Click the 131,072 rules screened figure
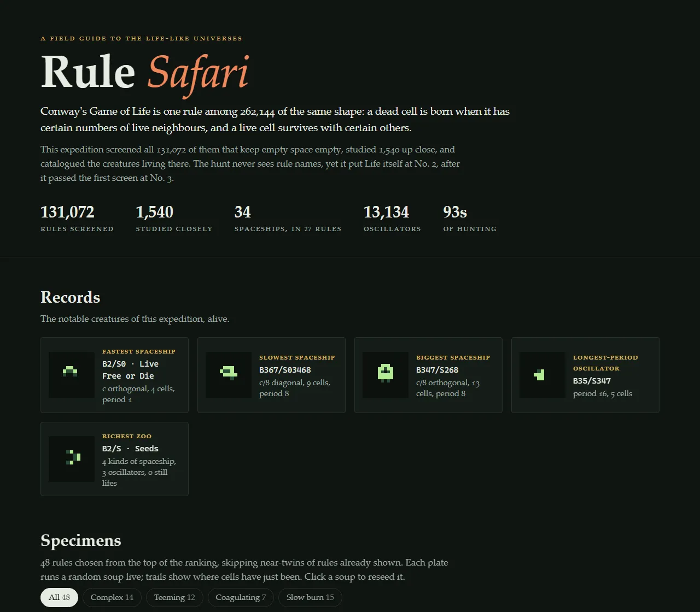 pyautogui.click(x=77, y=217)
